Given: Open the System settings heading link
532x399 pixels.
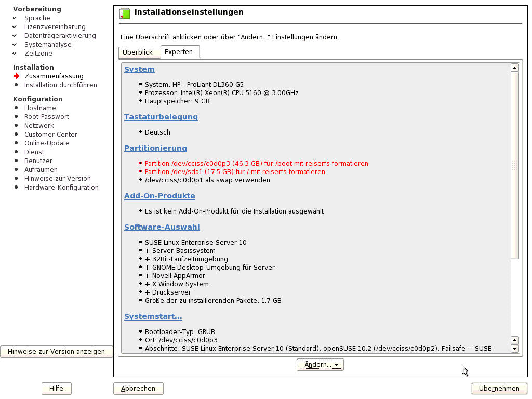Looking at the screenshot, I should (x=139, y=69).
